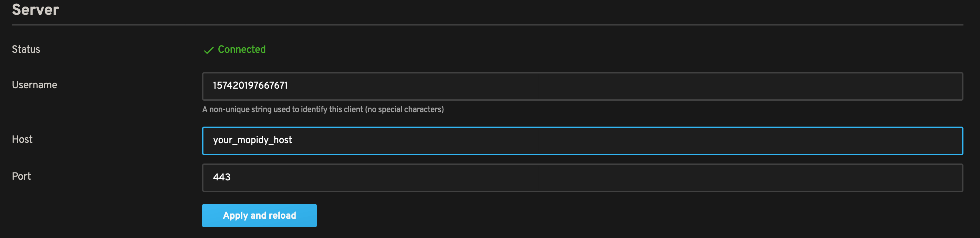980x238 pixels.
Task: Click the value 157420197667671 in Username
Action: (251, 86)
